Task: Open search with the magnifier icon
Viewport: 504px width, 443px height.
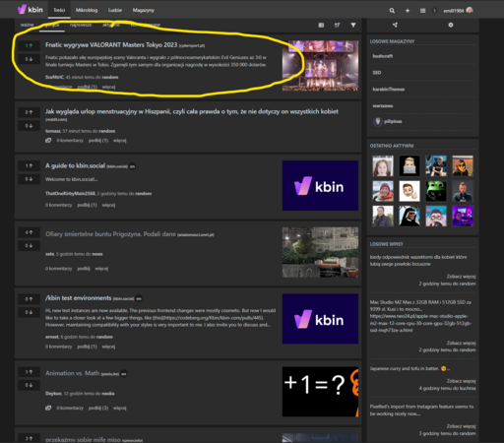Action: tap(392, 11)
